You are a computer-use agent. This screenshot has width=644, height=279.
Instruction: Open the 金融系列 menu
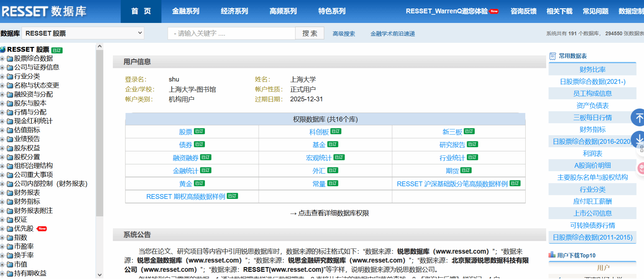[185, 11]
